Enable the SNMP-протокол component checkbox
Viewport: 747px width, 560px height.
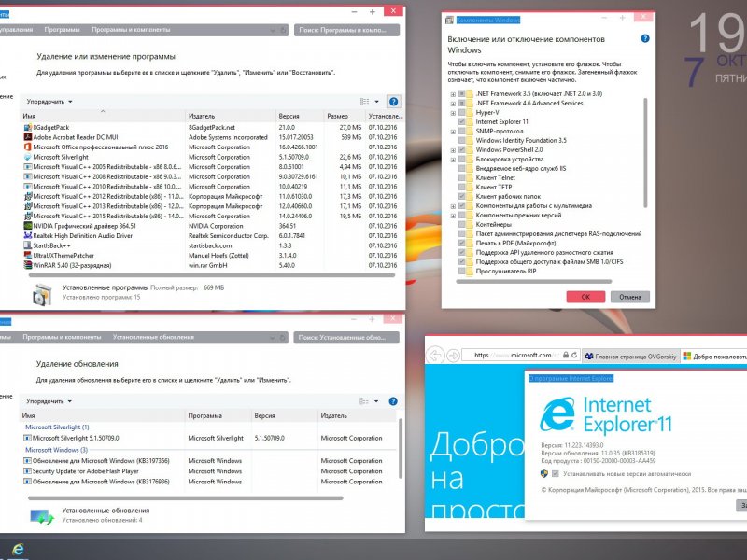coord(461,131)
